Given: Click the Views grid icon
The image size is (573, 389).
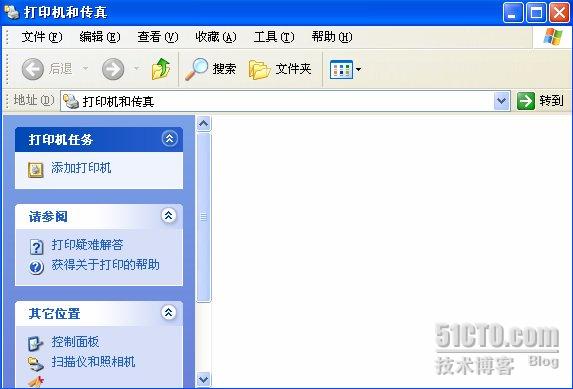Looking at the screenshot, I should click(341, 69).
